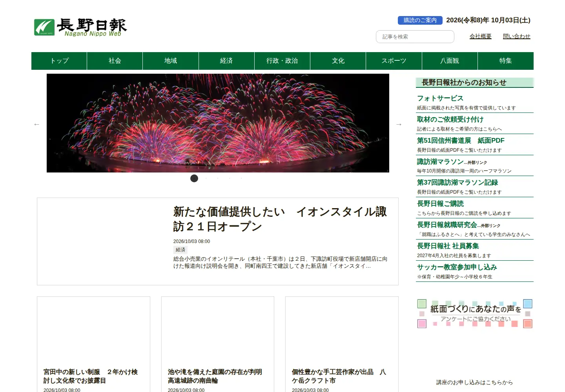Open the サッカー教室参加申し込み link
The image size is (565, 392).
(x=457, y=267)
